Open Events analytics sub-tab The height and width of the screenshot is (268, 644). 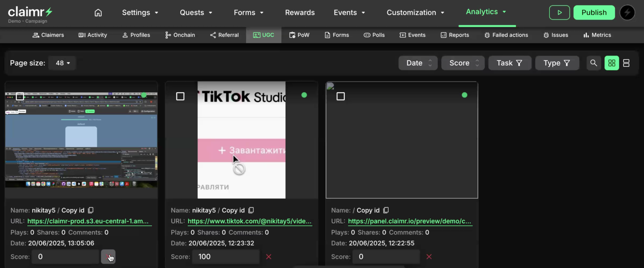point(412,35)
